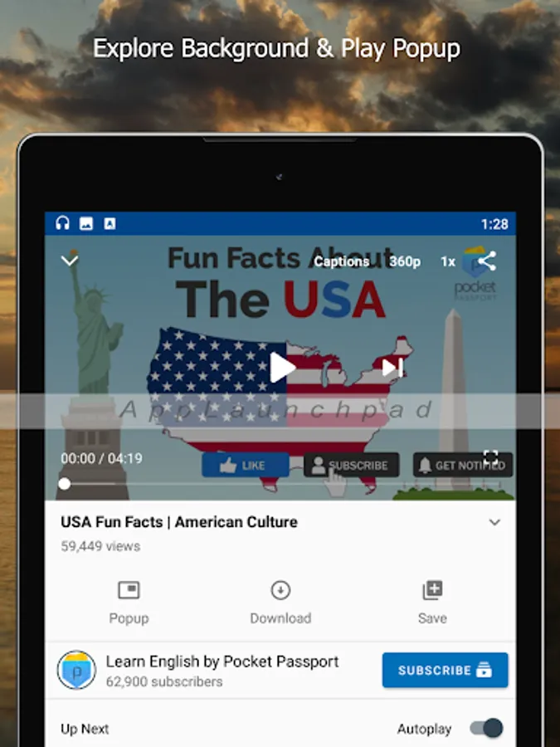The height and width of the screenshot is (747, 560).
Task: Open the Pocket Passport channel avatar
Action: (76, 670)
